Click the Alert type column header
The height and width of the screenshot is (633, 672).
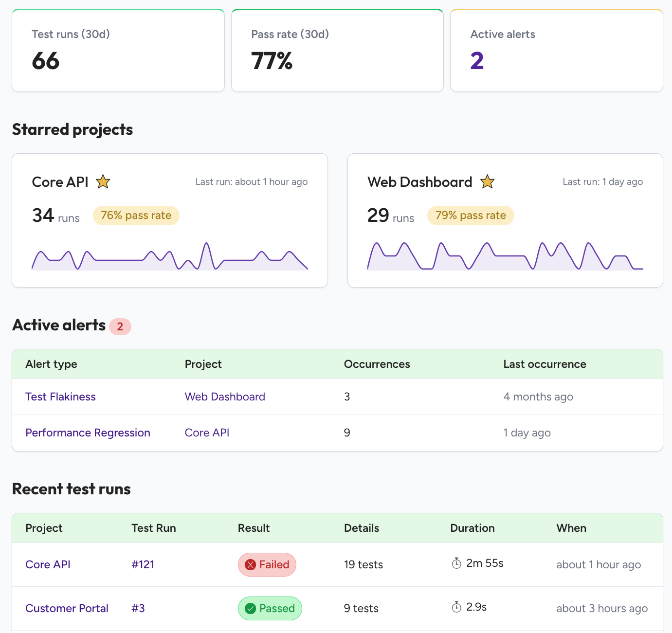point(51,364)
